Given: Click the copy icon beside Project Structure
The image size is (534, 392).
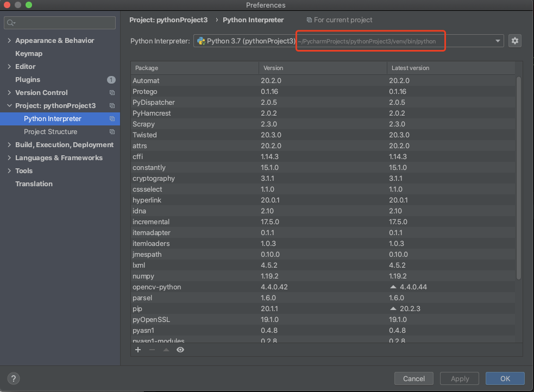Looking at the screenshot, I should [x=112, y=132].
